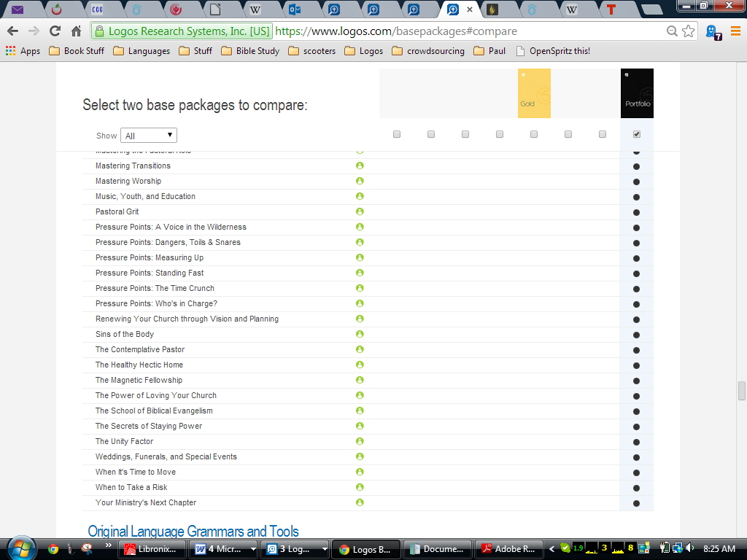This screenshot has width=747, height=560.
Task: Click the taskbar clock showing 8:25 AM
Action: [x=719, y=549]
